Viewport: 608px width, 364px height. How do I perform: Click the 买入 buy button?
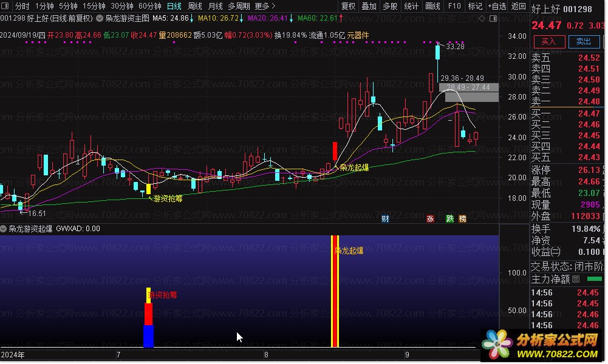coord(548,42)
